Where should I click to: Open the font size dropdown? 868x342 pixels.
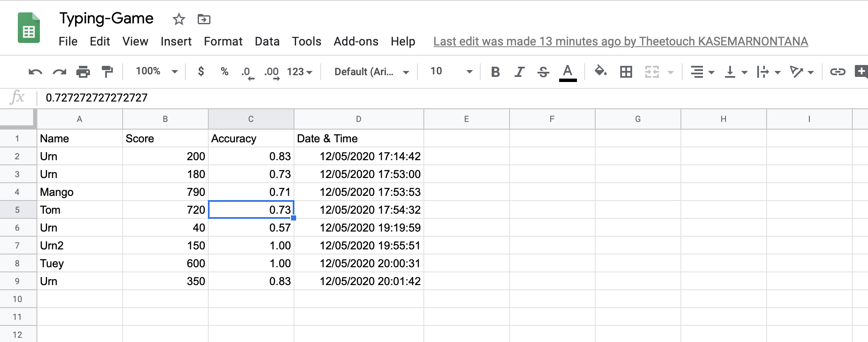[x=451, y=71]
